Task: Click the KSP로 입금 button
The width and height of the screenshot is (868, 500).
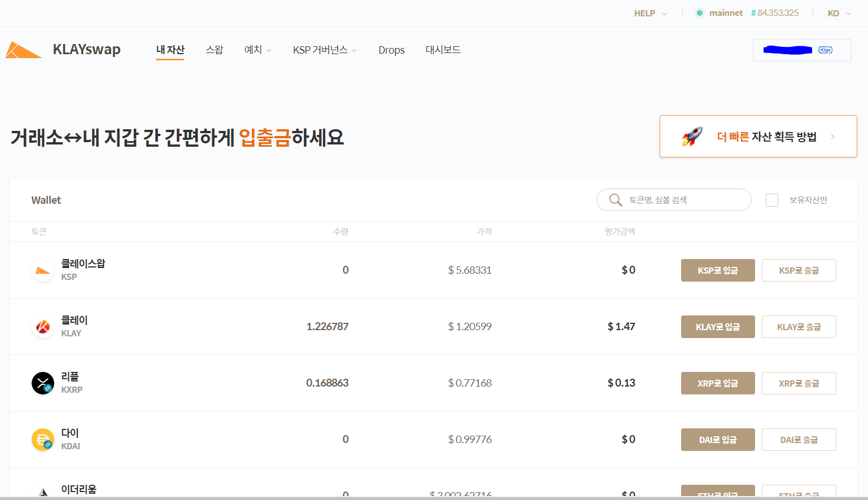Action: click(718, 270)
